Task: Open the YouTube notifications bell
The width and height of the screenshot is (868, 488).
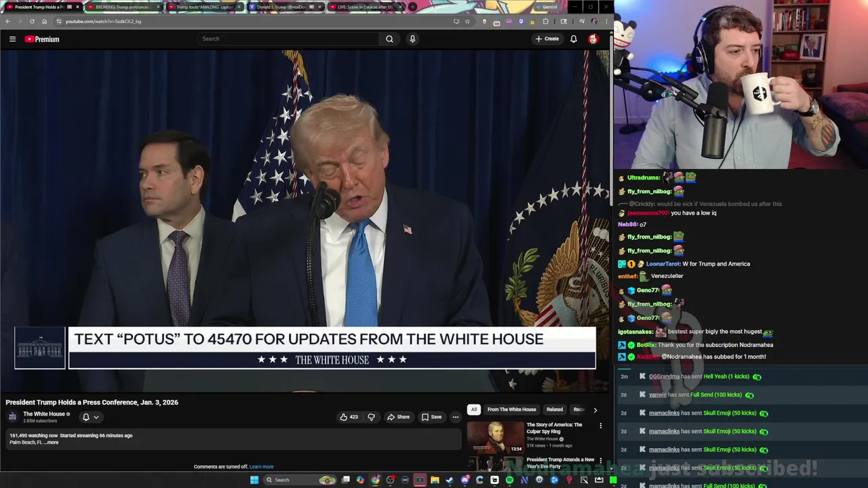Action: pyautogui.click(x=574, y=39)
